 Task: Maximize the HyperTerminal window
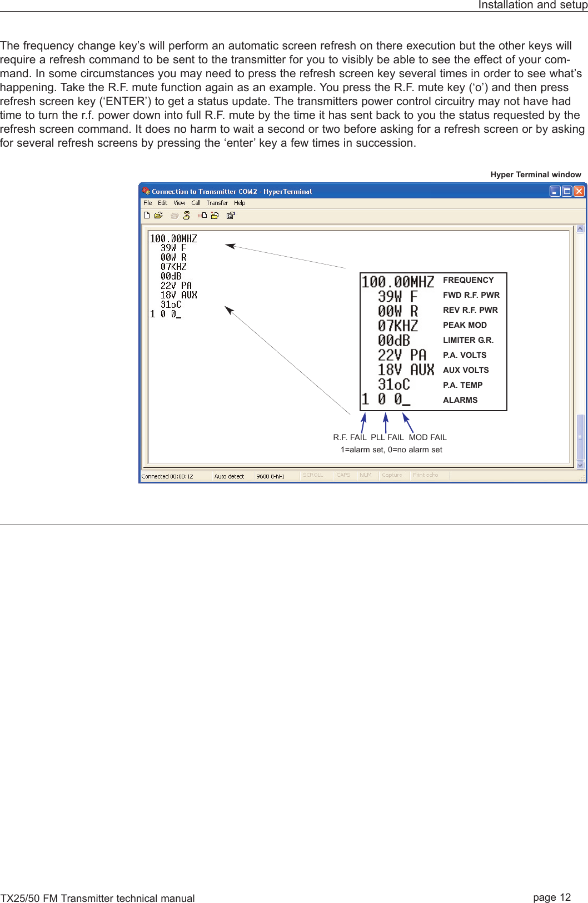(x=567, y=191)
